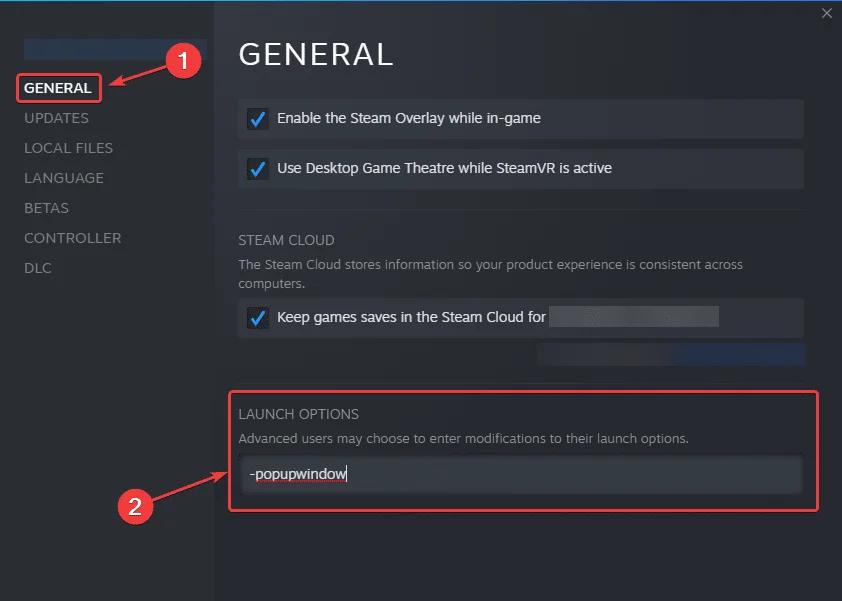This screenshot has width=842, height=601.
Task: Uncheck Use Desktop Game Theatre checkbox
Action: tap(258, 169)
